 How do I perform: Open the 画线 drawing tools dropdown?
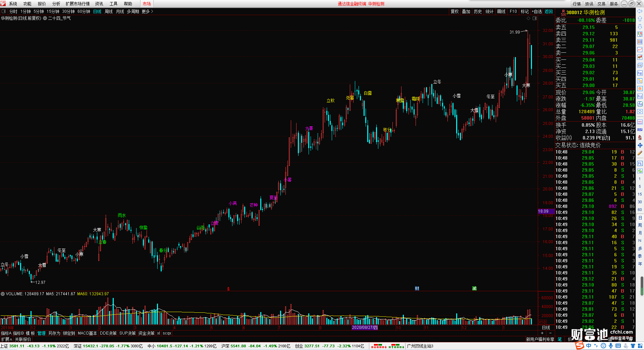(501, 11)
